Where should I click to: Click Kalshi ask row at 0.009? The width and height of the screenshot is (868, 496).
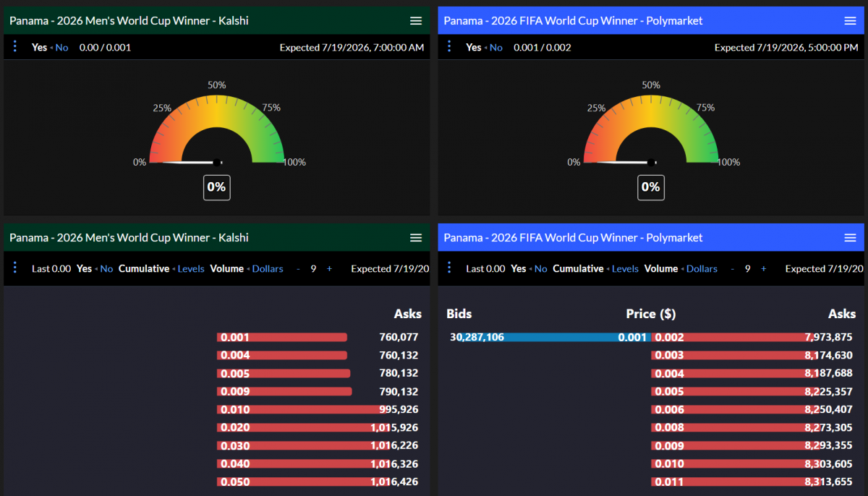pos(318,391)
